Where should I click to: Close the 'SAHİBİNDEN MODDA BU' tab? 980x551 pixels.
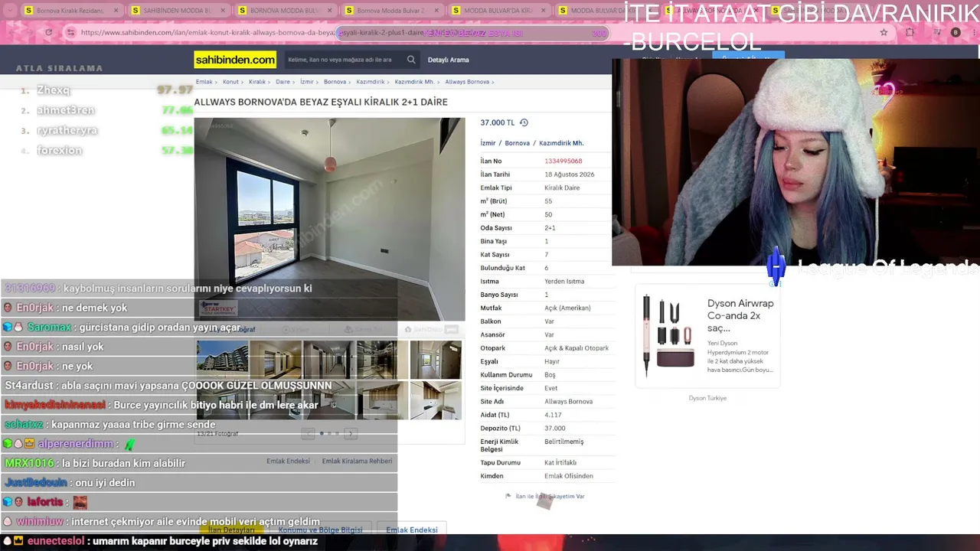tap(223, 11)
